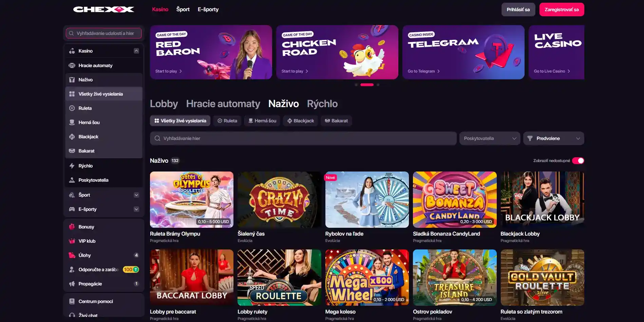The image size is (644, 322).
Task: Click the Bakarat icon in sidebar
Action: [72, 151]
